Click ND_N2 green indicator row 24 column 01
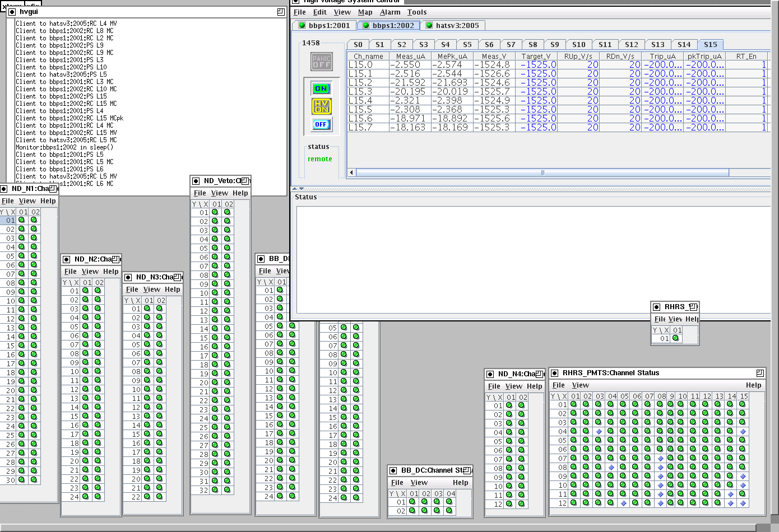The height and width of the screenshot is (532, 779). [x=86, y=496]
